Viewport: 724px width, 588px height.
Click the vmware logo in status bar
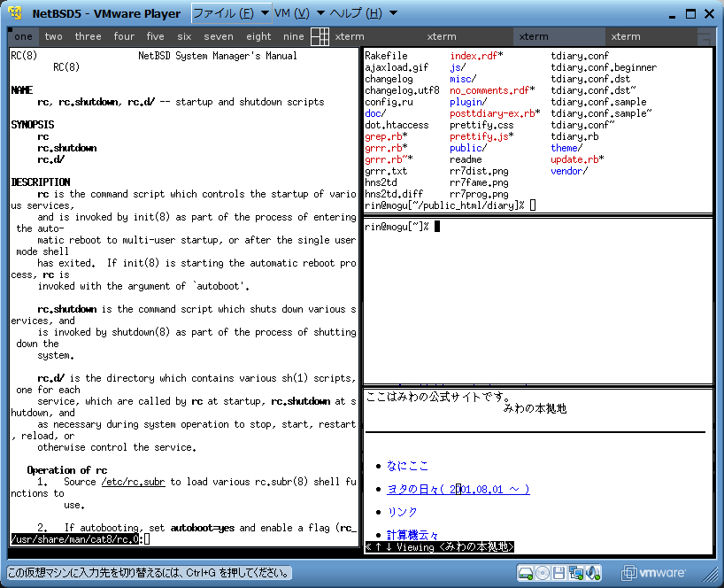click(653, 573)
